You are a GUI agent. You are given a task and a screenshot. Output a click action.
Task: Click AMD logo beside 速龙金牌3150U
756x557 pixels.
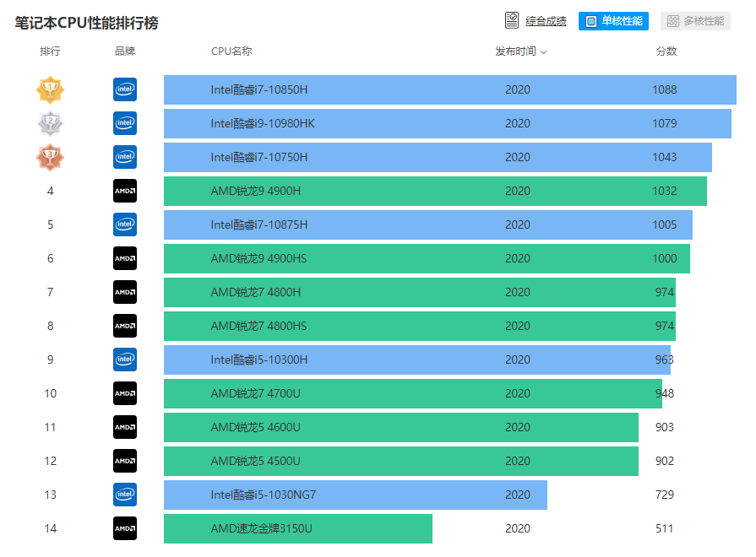click(x=125, y=528)
